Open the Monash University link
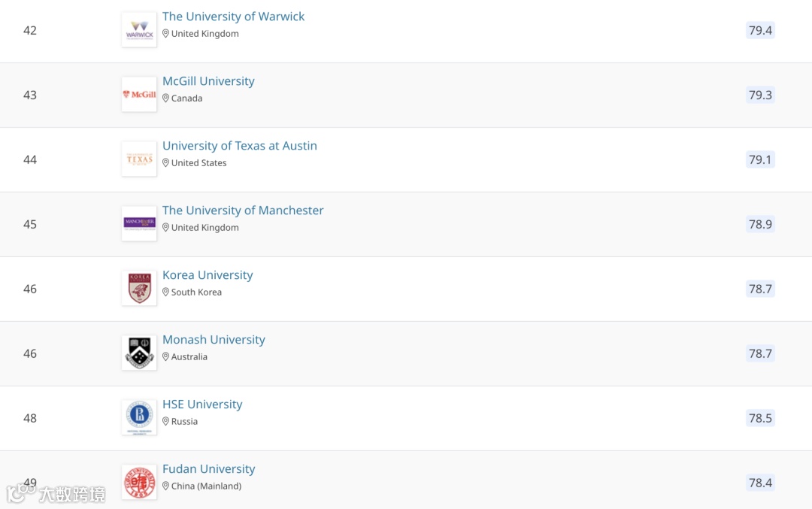 214,340
